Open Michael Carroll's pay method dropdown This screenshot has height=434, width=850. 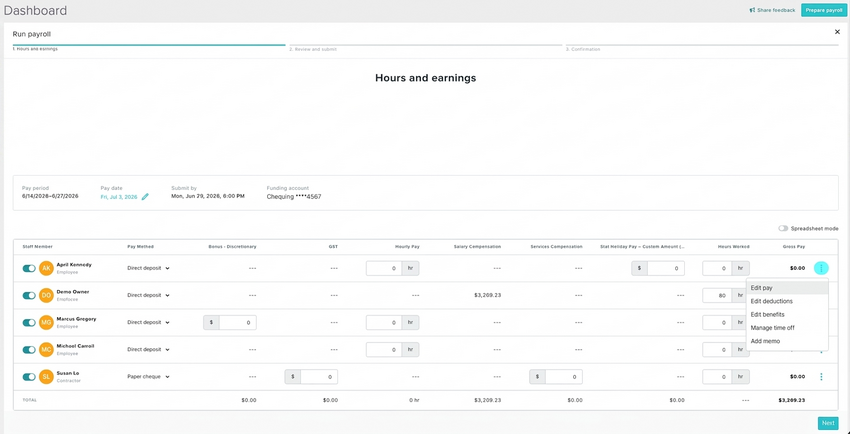pos(148,349)
